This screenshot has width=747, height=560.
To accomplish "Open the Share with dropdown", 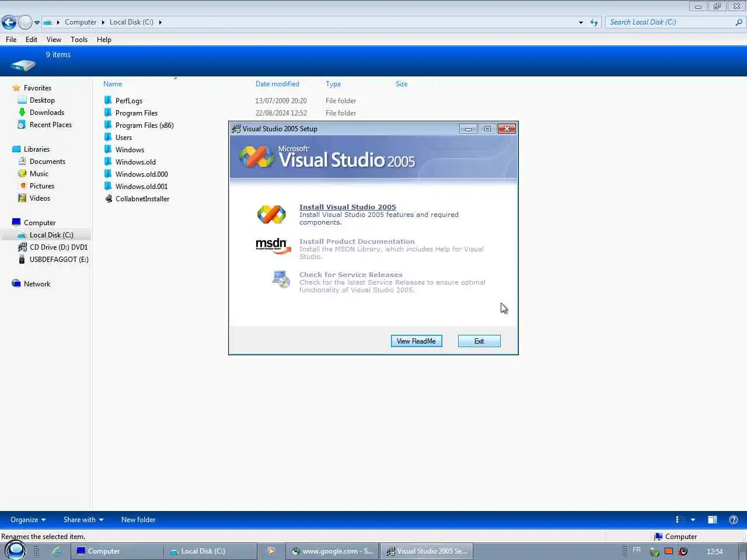I will [83, 520].
